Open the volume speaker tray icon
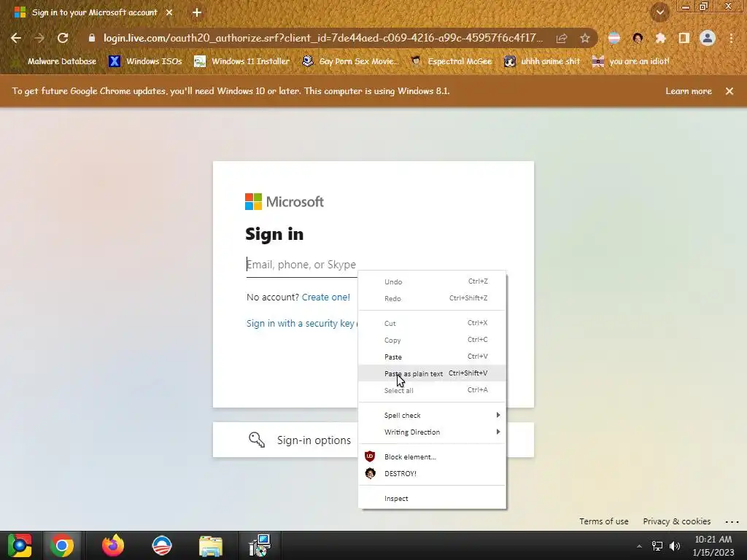 [x=675, y=546]
